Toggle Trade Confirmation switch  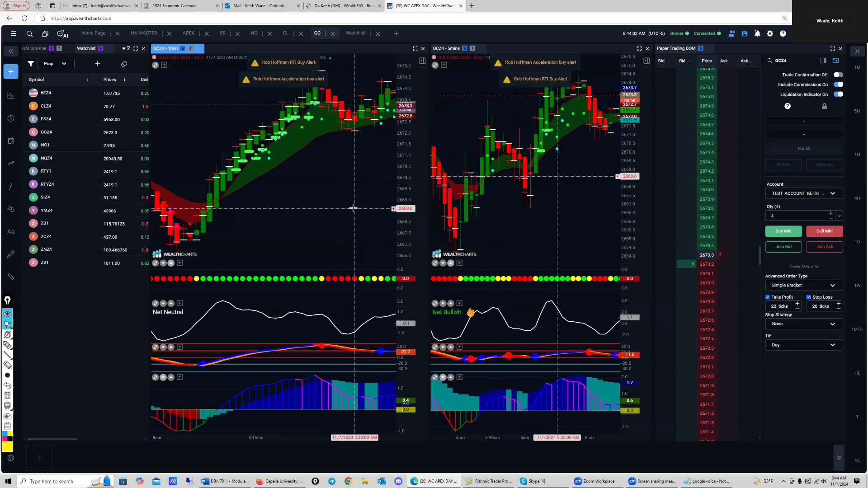(838, 75)
